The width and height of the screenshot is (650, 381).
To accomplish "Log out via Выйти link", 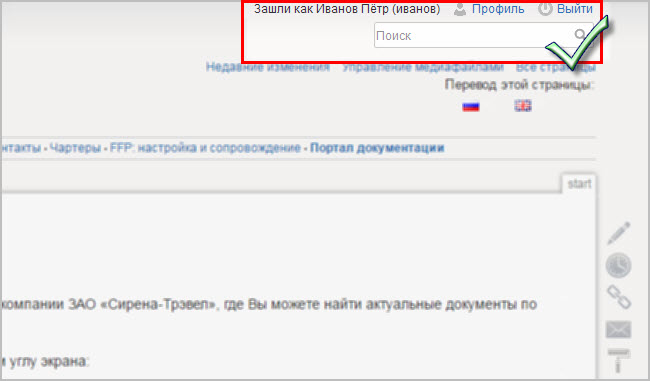I will [x=575, y=9].
